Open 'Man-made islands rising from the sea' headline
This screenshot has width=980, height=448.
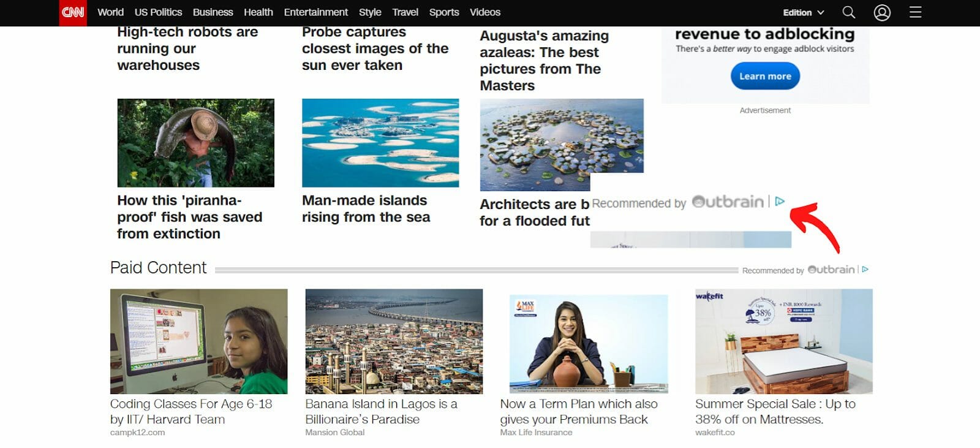pos(366,209)
